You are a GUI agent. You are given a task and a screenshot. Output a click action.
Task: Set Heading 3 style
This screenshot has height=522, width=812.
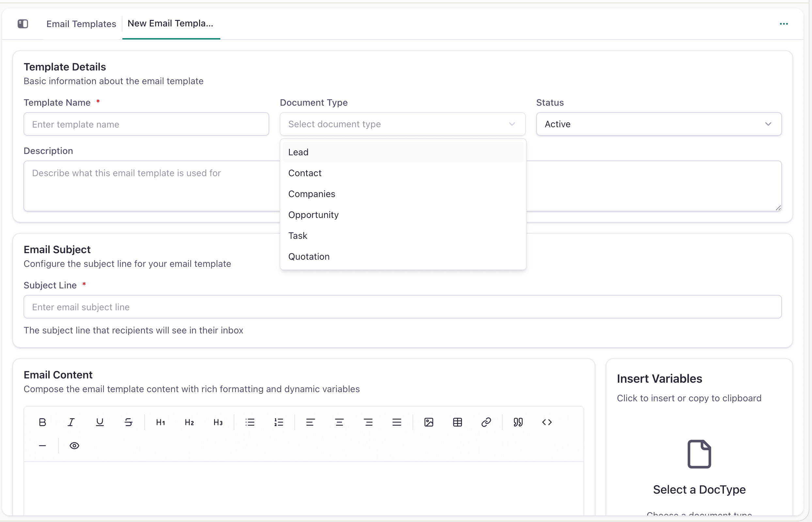pyautogui.click(x=218, y=422)
